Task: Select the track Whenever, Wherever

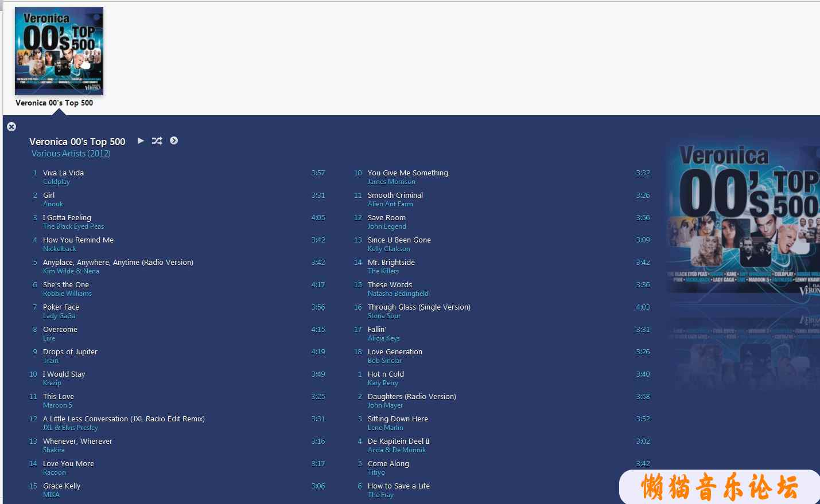Action: click(77, 441)
